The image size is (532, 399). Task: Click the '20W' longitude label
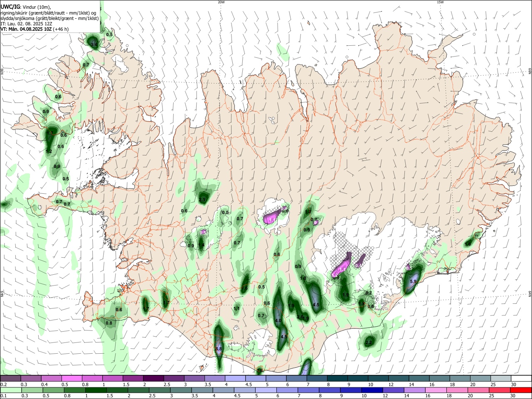coord(221,2)
